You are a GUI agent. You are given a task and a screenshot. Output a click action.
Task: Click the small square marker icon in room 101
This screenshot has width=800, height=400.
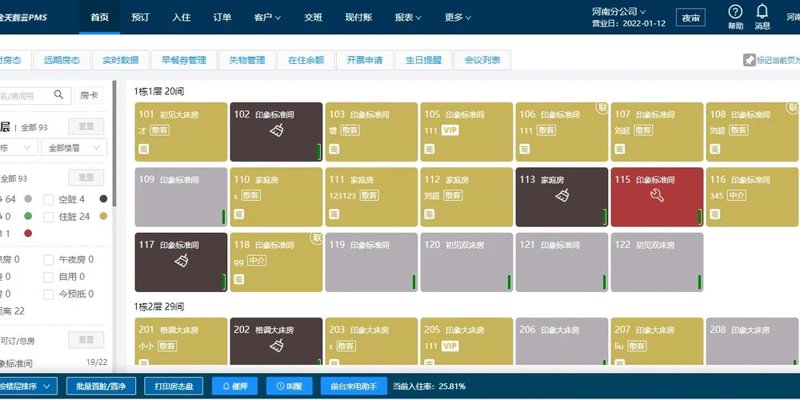pyautogui.click(x=143, y=149)
